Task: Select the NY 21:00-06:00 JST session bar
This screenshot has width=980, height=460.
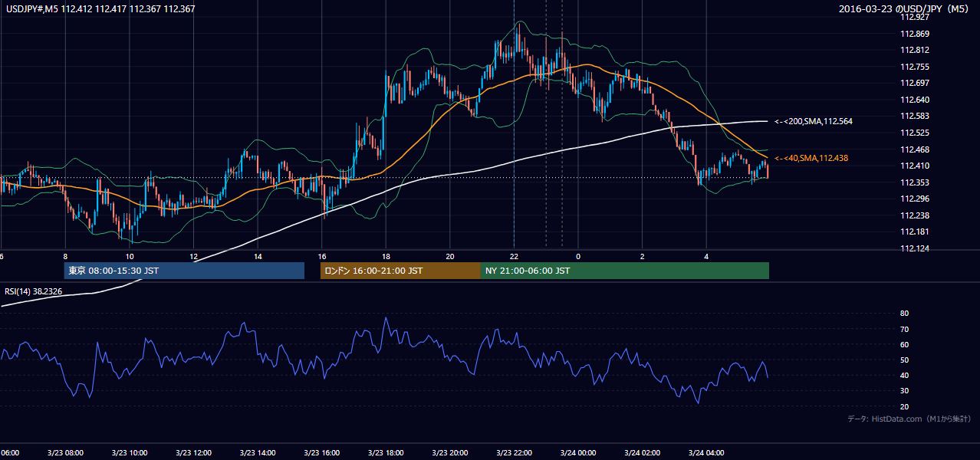Action: (625, 271)
